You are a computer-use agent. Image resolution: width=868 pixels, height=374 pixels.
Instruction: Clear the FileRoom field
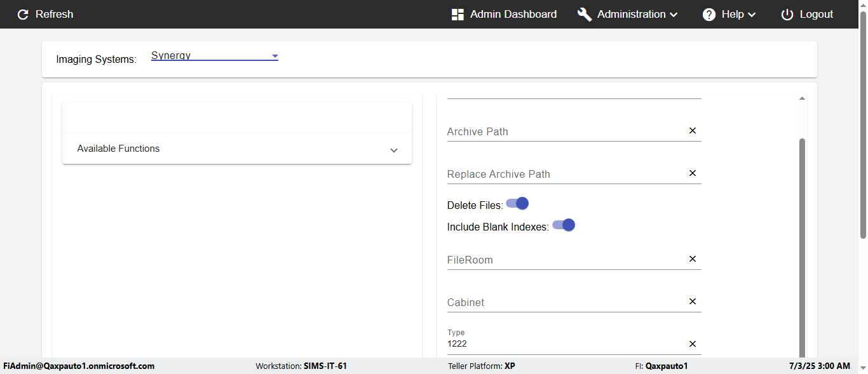(x=693, y=259)
